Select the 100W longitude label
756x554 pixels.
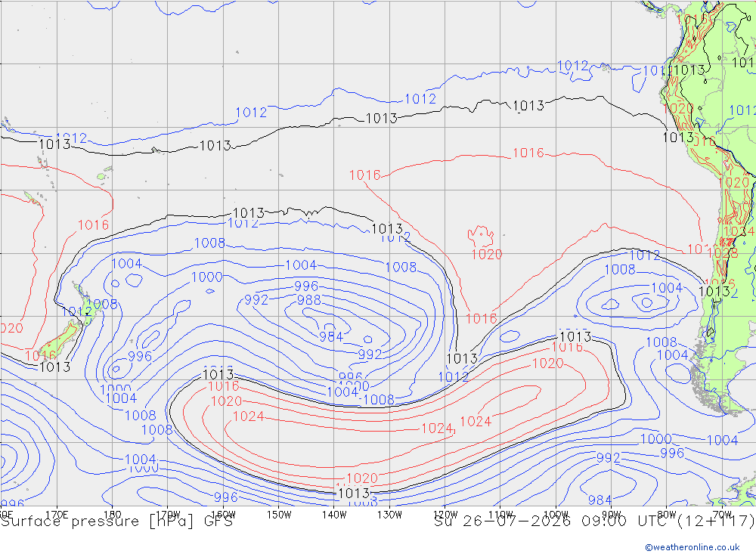tap(556, 515)
